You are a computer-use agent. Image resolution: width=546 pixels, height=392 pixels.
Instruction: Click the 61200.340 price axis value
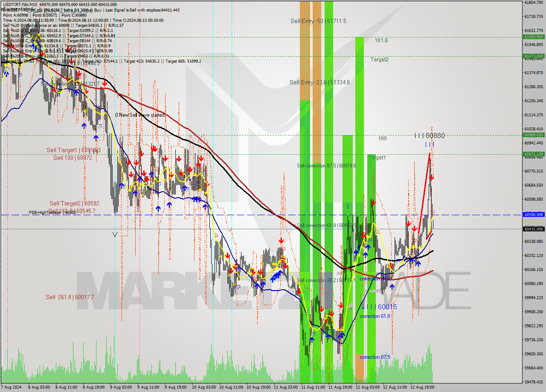(x=534, y=101)
